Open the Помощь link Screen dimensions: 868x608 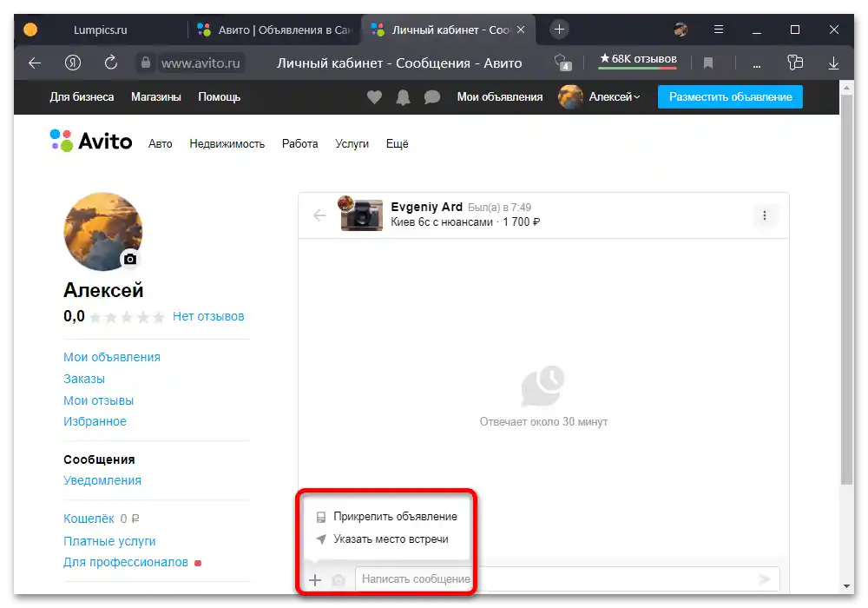220,97
